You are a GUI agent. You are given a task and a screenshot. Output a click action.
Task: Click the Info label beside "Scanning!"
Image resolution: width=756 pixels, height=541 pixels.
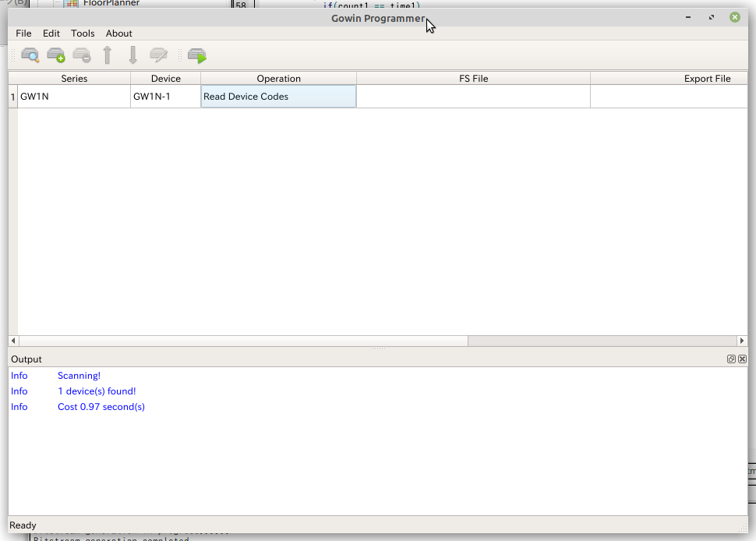pyautogui.click(x=19, y=376)
